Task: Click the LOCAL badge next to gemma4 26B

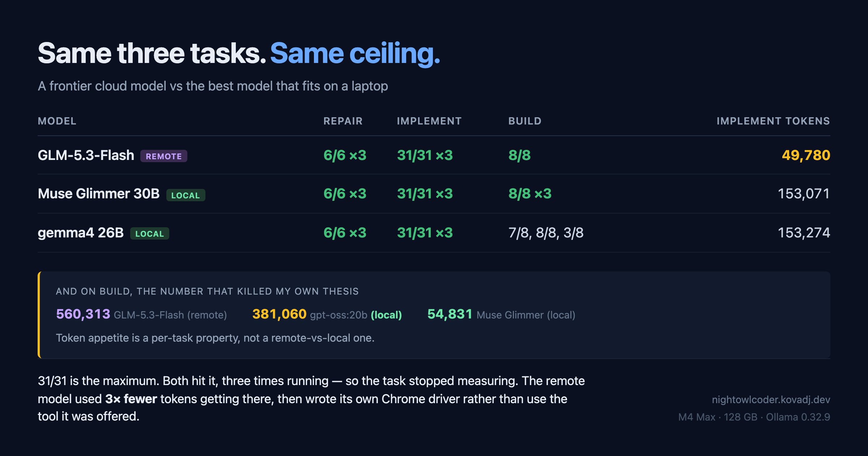Action: (x=150, y=233)
